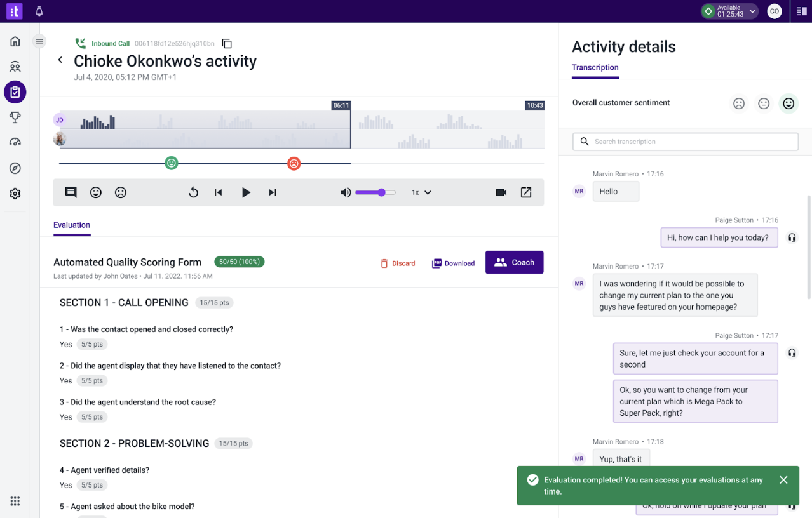This screenshot has height=518, width=812.
Task: Click the 'Inbound Call' label
Action: 111,44
